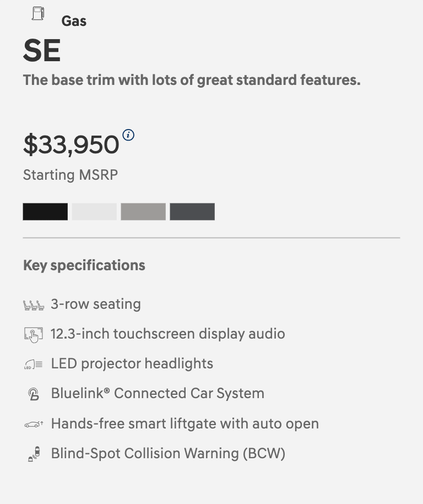Click the base trim description text
This screenshot has height=504, width=423.
192,80
